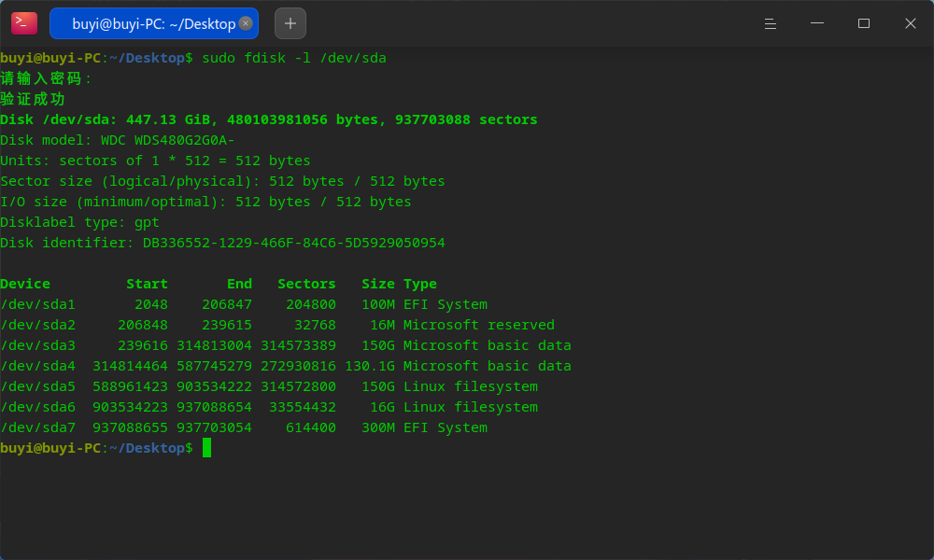Open the hamburger main menu
The width and height of the screenshot is (934, 560).
pyautogui.click(x=771, y=23)
